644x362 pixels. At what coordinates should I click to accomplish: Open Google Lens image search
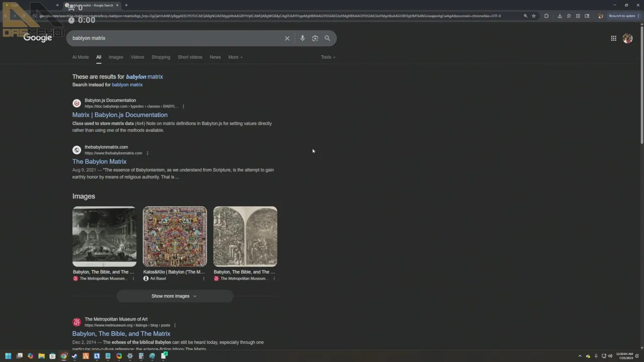315,38
